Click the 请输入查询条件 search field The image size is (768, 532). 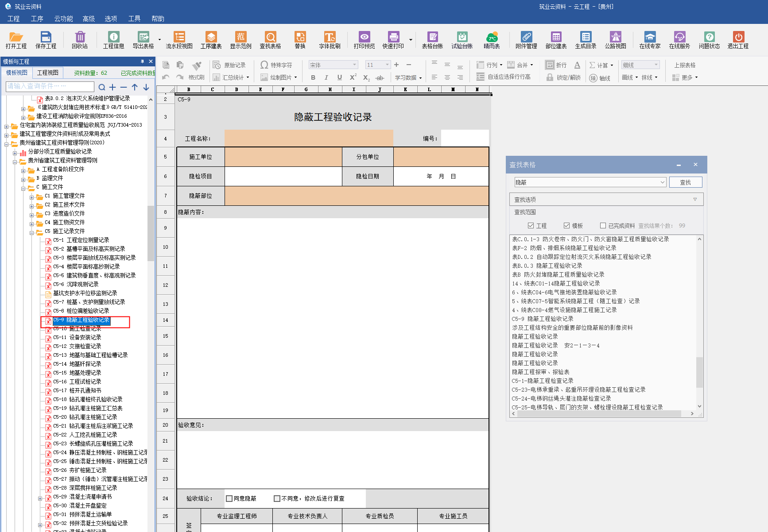(x=50, y=86)
